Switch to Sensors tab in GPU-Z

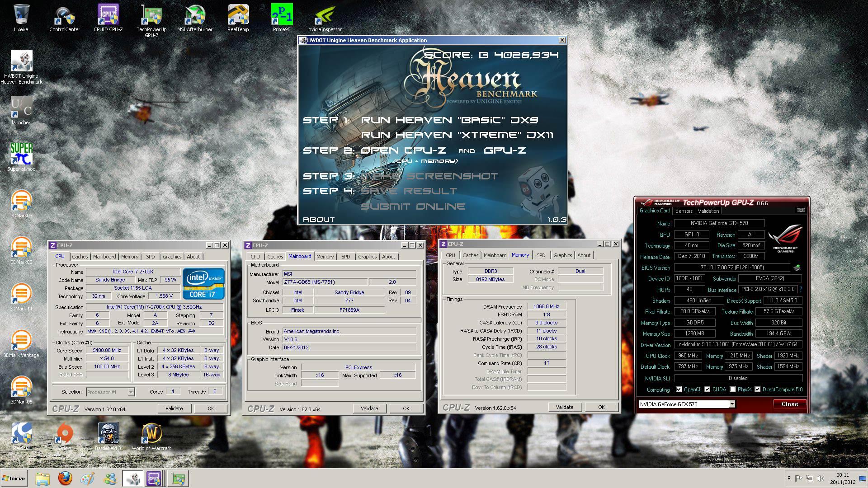[x=684, y=211]
